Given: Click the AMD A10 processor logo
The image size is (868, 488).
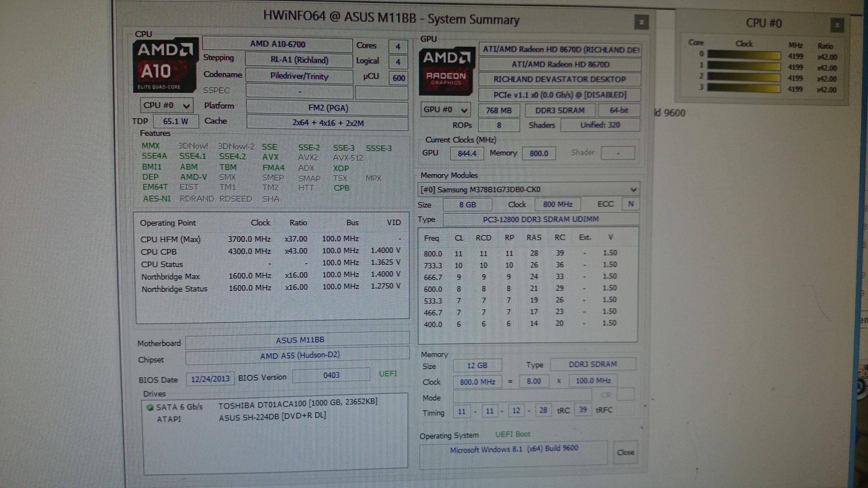Looking at the screenshot, I should click(x=165, y=65).
